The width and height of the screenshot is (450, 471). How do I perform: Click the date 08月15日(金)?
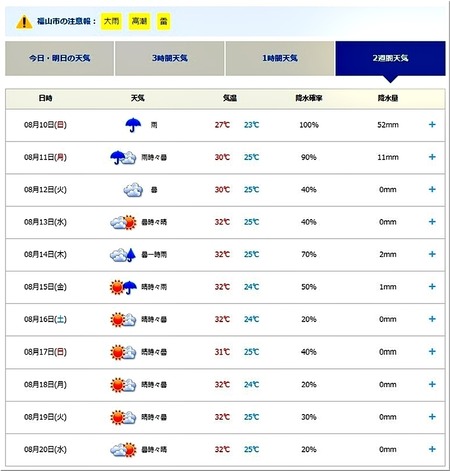45,287
